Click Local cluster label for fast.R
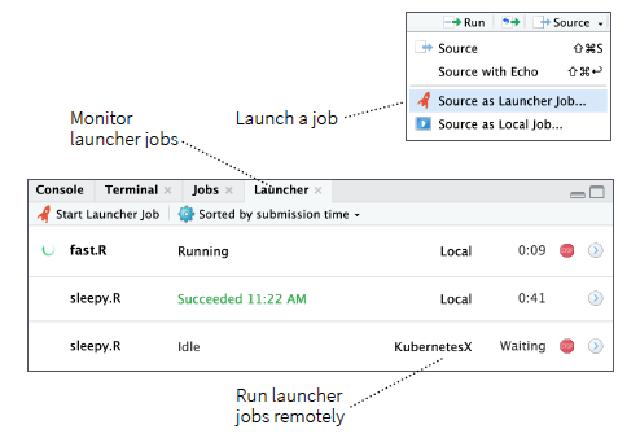 tap(456, 251)
